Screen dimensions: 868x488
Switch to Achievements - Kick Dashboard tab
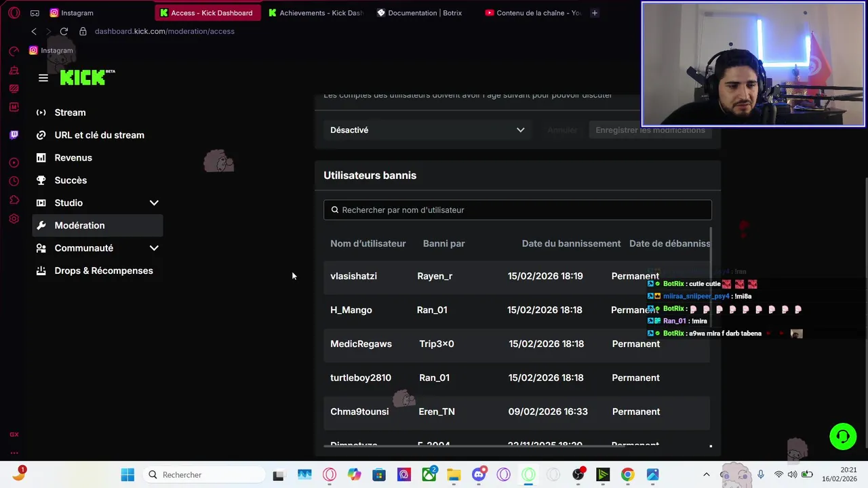pyautogui.click(x=316, y=13)
